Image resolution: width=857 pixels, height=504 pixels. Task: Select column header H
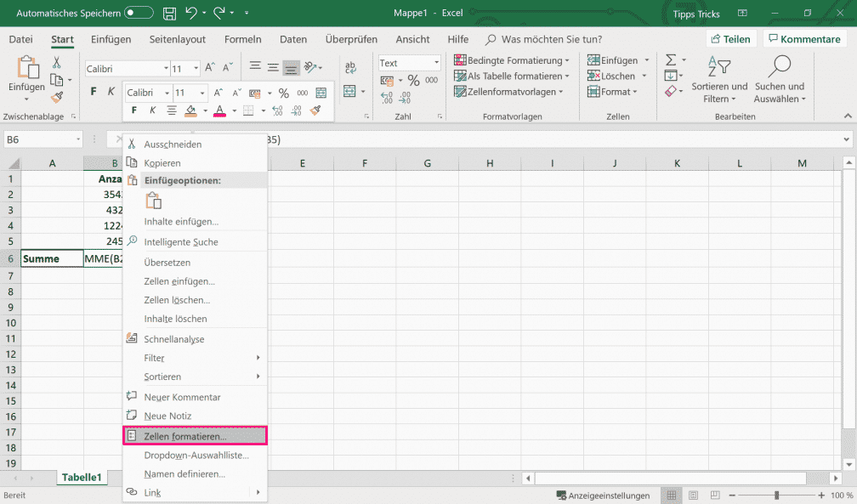point(490,163)
